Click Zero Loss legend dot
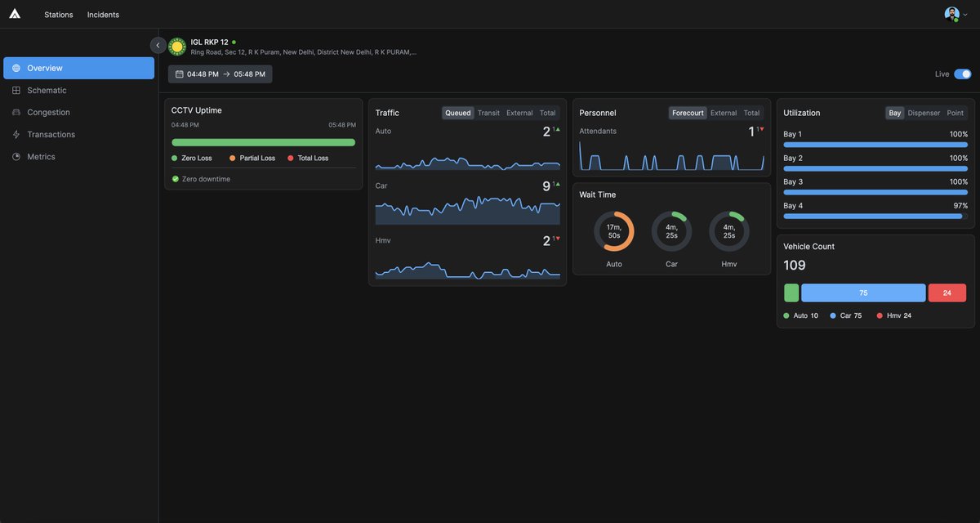Image resolution: width=980 pixels, height=523 pixels. click(175, 158)
